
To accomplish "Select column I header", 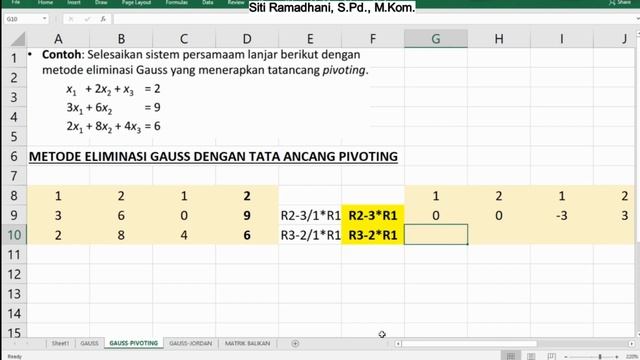I will [562, 39].
